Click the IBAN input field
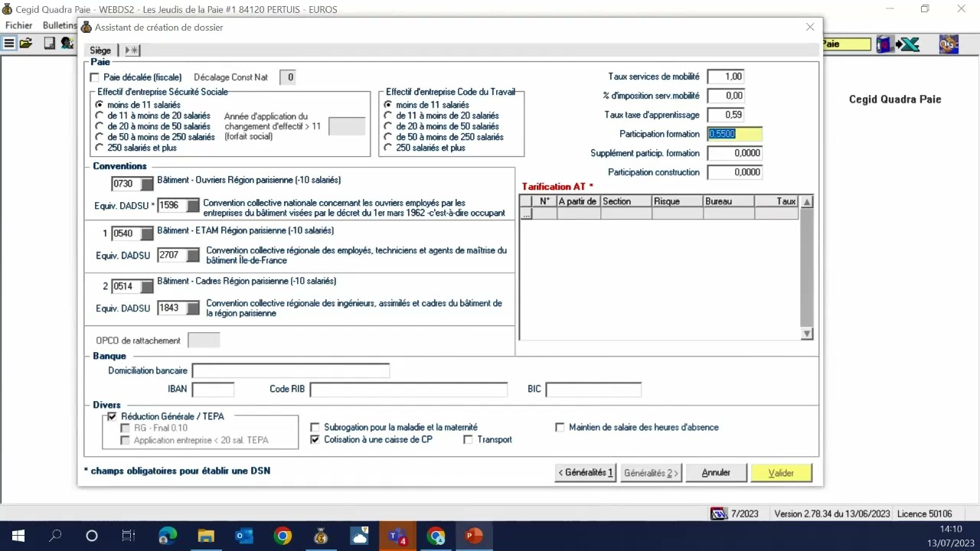Image resolution: width=980 pixels, height=551 pixels. click(x=213, y=390)
